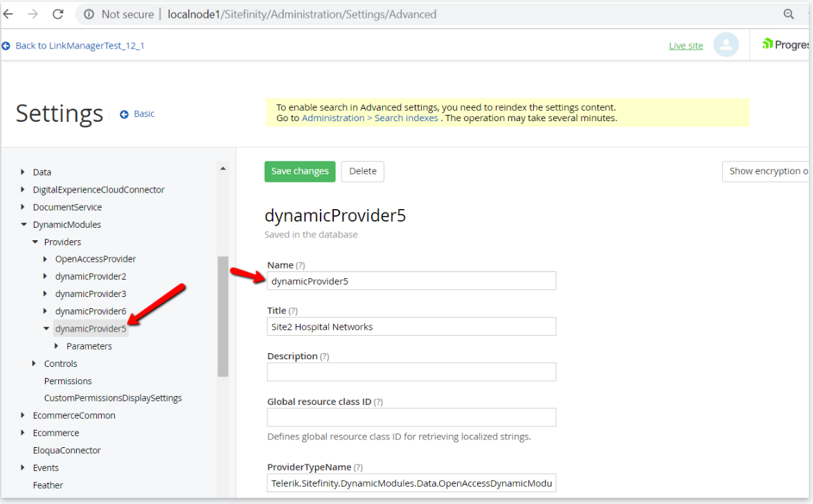Image resolution: width=813 pixels, height=504 pixels.
Task: Click the tree panel vertical scrollbar
Action: pyautogui.click(x=223, y=316)
